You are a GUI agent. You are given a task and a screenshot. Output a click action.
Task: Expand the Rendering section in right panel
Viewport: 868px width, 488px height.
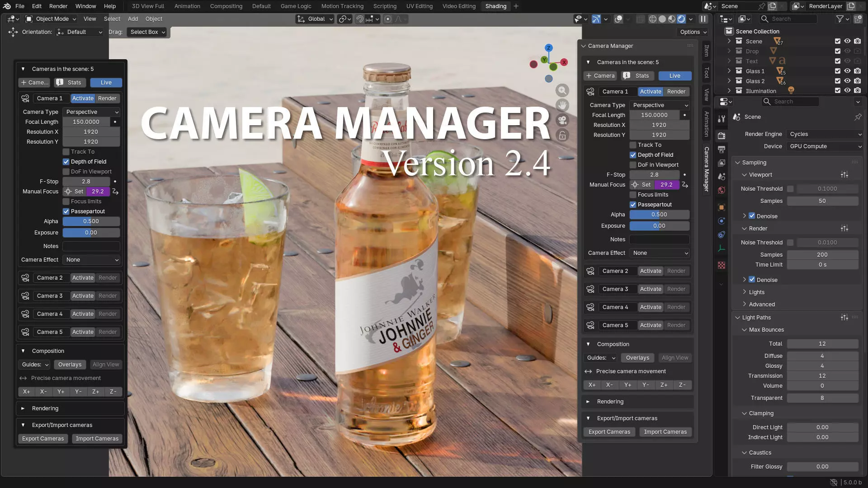click(x=610, y=402)
